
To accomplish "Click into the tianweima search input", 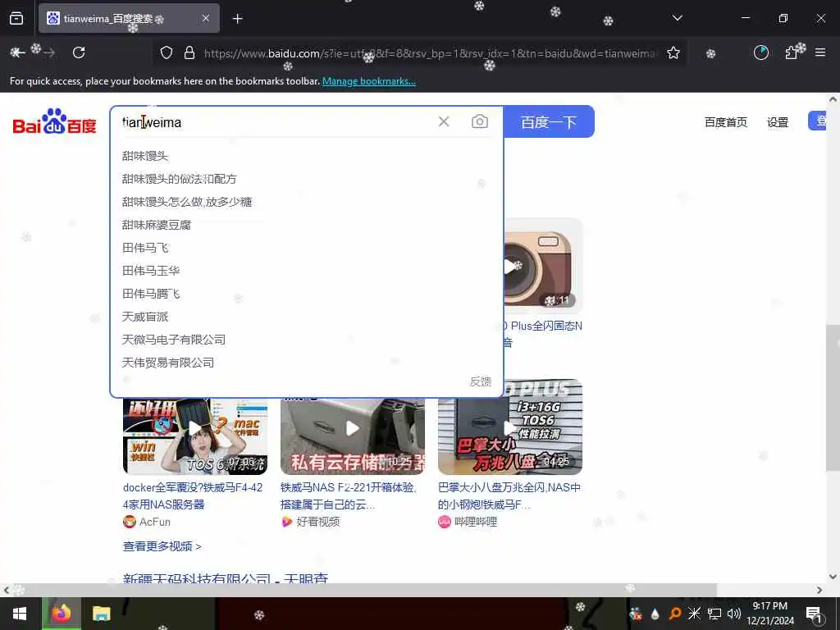I will click(x=273, y=122).
